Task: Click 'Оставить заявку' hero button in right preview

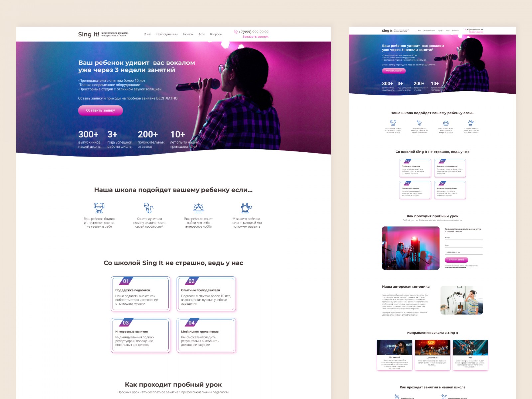Action: pyautogui.click(x=394, y=71)
